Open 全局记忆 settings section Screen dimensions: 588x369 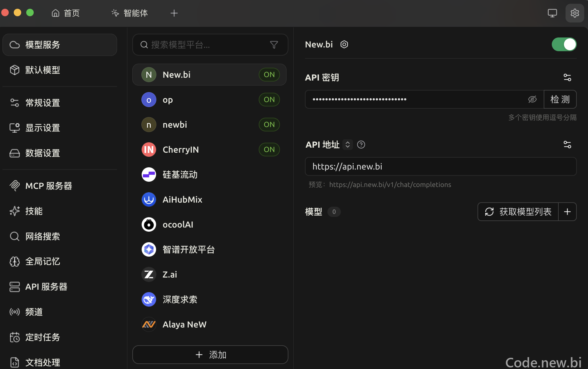point(60,261)
